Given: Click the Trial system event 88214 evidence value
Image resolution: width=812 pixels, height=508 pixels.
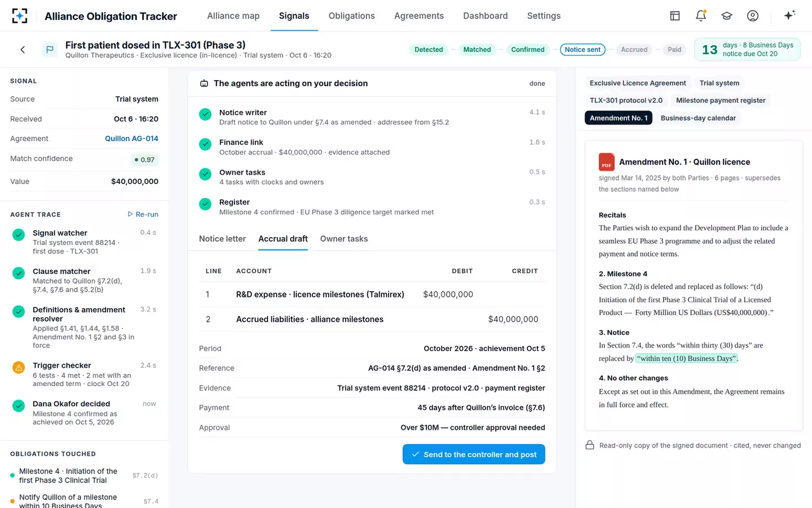Looking at the screenshot, I should click(441, 388).
